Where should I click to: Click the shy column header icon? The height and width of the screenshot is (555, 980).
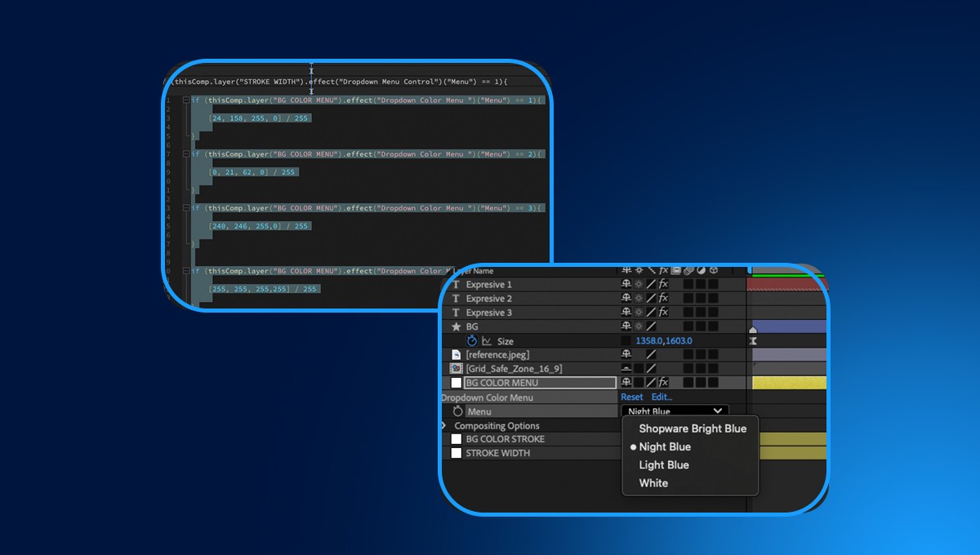[626, 270]
